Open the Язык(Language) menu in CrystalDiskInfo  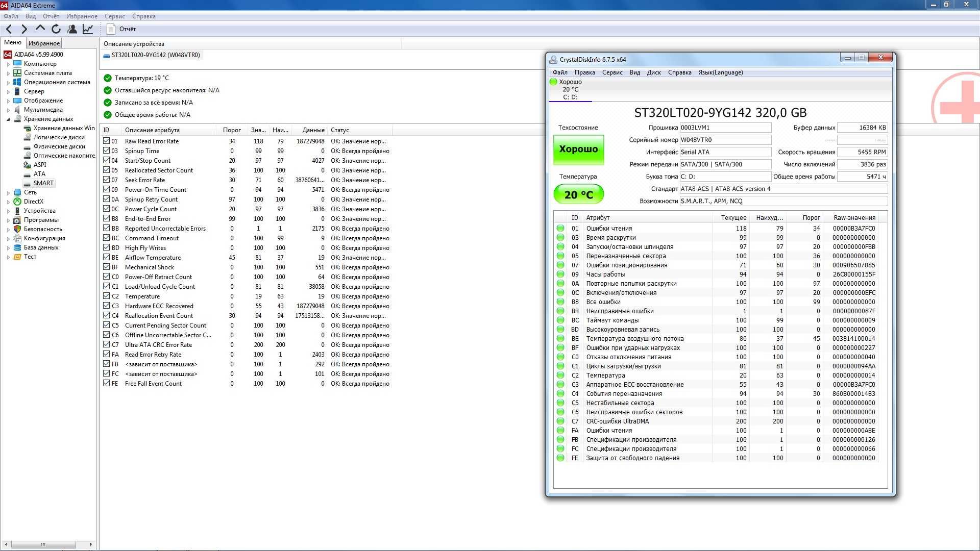(x=721, y=72)
